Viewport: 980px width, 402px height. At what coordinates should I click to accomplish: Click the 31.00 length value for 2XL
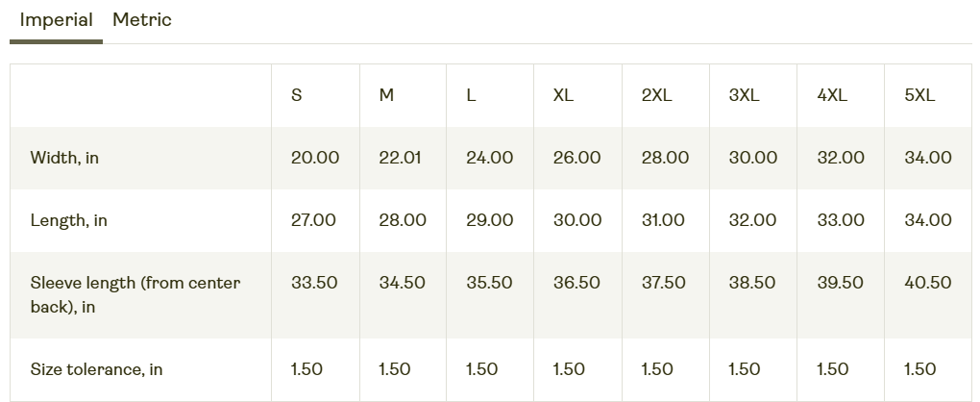coord(663,220)
